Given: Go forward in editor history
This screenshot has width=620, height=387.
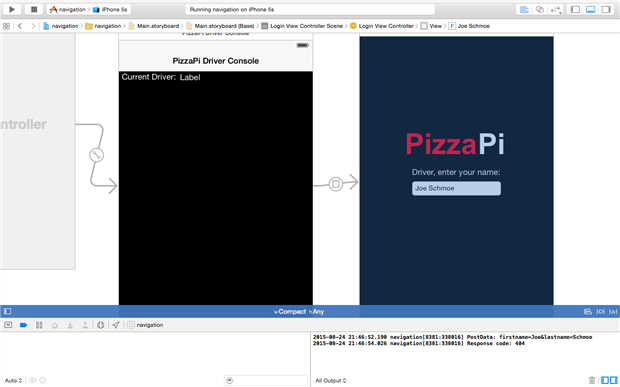Looking at the screenshot, I should (33, 26).
